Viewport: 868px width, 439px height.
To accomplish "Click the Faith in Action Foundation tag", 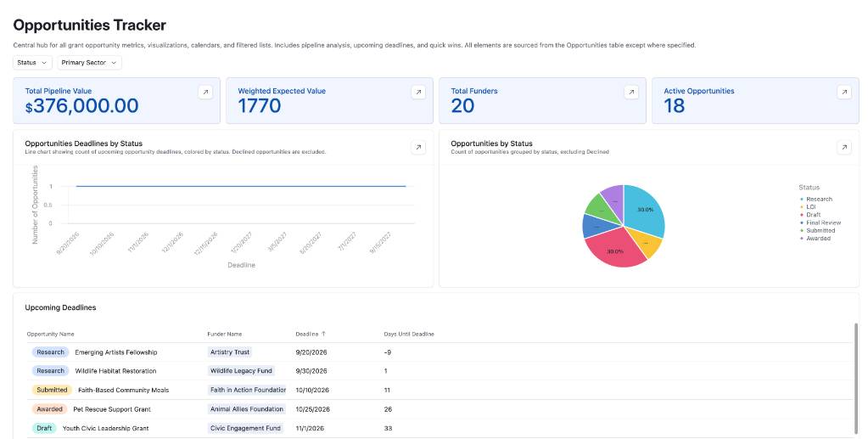I will coord(248,391).
